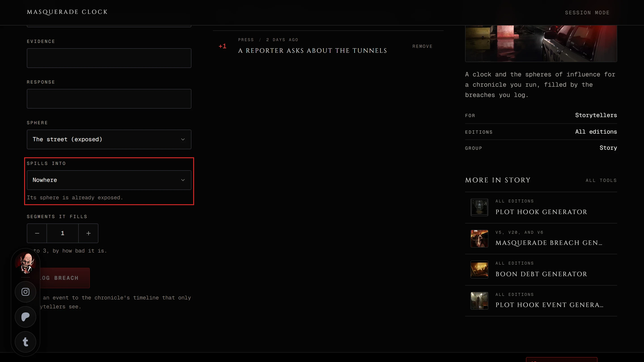The image size is (644, 362).
Task: Click the Plot Hook Generator thumbnail
Action: (x=479, y=207)
